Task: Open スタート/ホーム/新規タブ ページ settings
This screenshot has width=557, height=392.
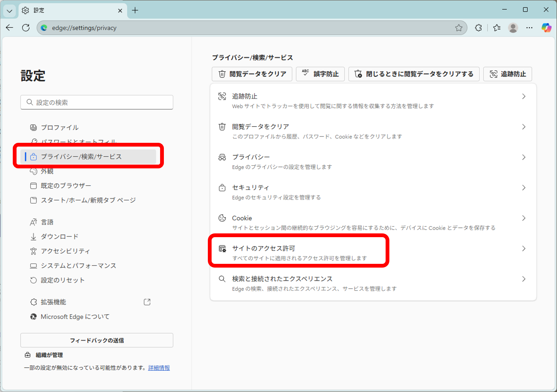Action: pos(88,200)
